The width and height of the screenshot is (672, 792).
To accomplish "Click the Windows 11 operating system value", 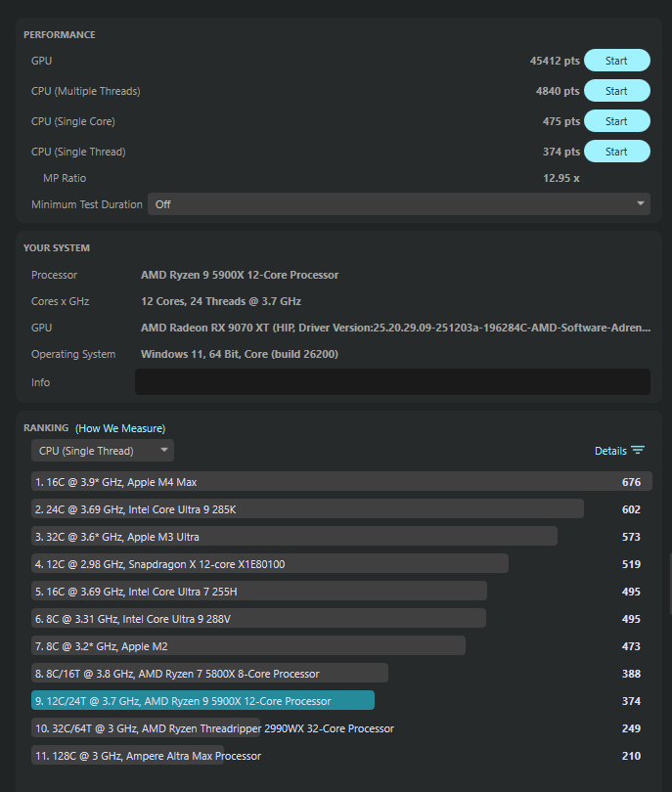I will [239, 354].
